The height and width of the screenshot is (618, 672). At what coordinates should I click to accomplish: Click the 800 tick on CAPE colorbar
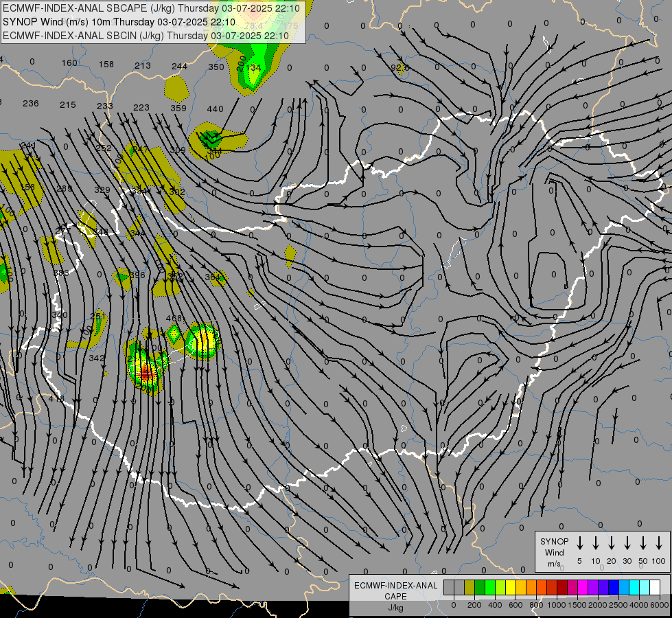(x=536, y=605)
